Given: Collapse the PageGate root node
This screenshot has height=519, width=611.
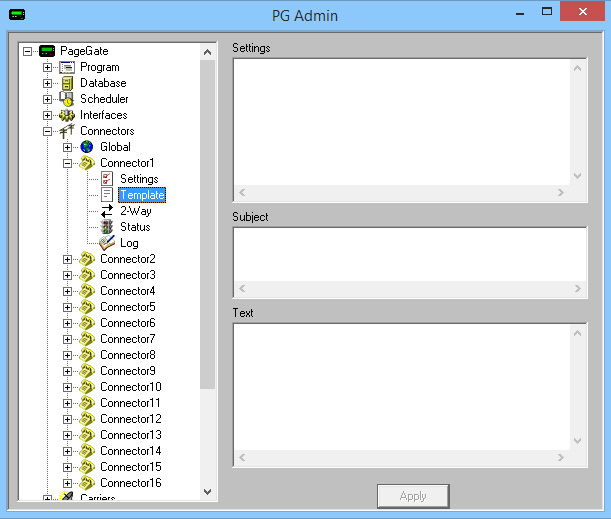Looking at the screenshot, I should (27, 51).
